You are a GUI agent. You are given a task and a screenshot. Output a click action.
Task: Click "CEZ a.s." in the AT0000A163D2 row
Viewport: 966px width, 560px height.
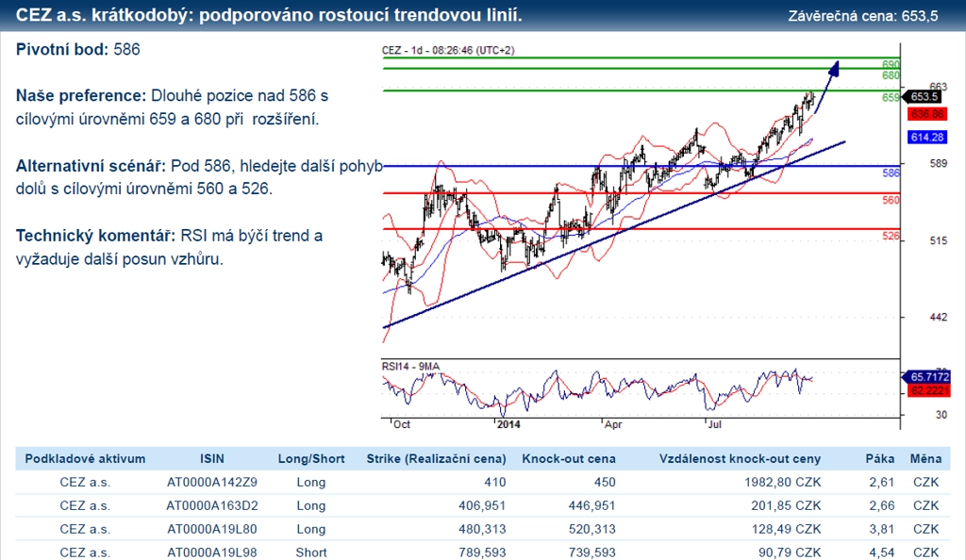coord(85,505)
